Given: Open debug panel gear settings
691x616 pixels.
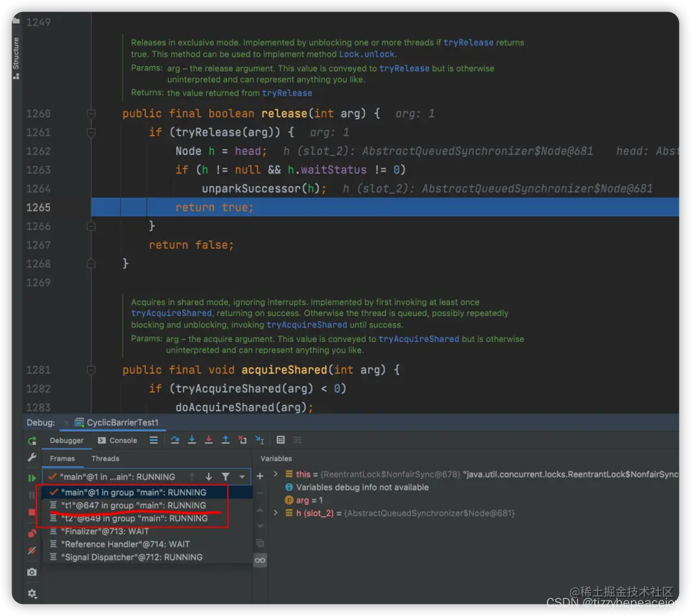Looking at the screenshot, I should (32, 593).
